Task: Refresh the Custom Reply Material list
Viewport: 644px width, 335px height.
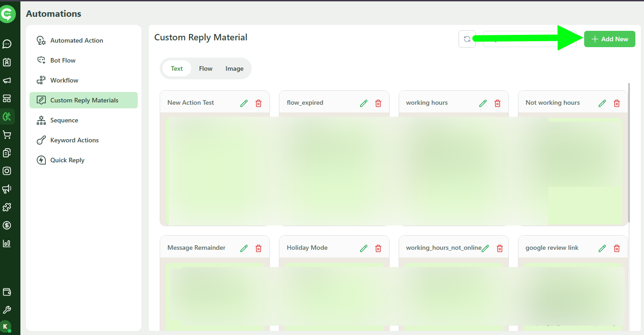Action: point(467,39)
